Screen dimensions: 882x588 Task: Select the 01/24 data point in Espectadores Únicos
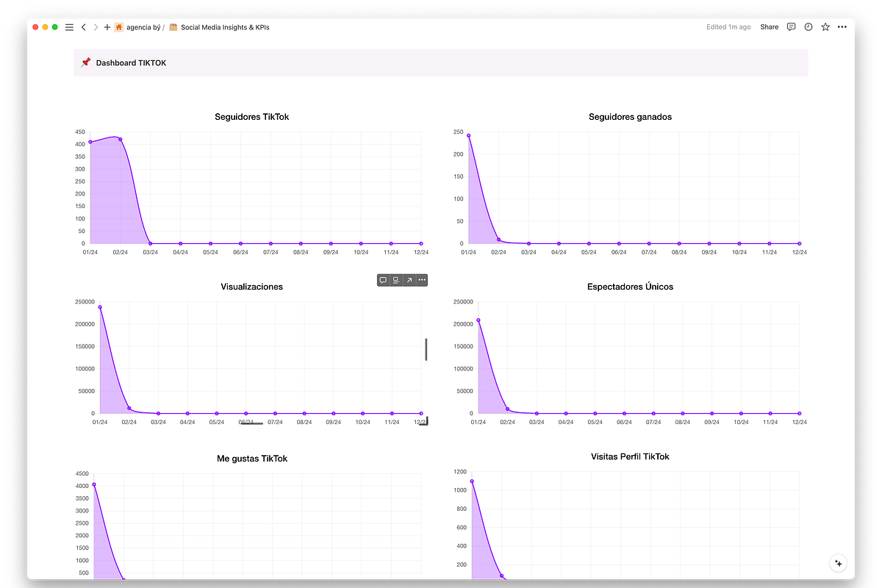pos(478,320)
